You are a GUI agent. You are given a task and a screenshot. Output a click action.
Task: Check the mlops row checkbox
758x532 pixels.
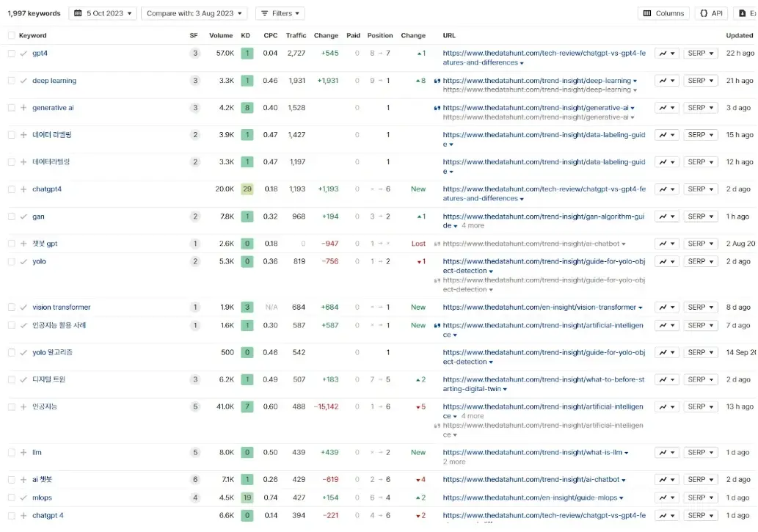coord(12,498)
